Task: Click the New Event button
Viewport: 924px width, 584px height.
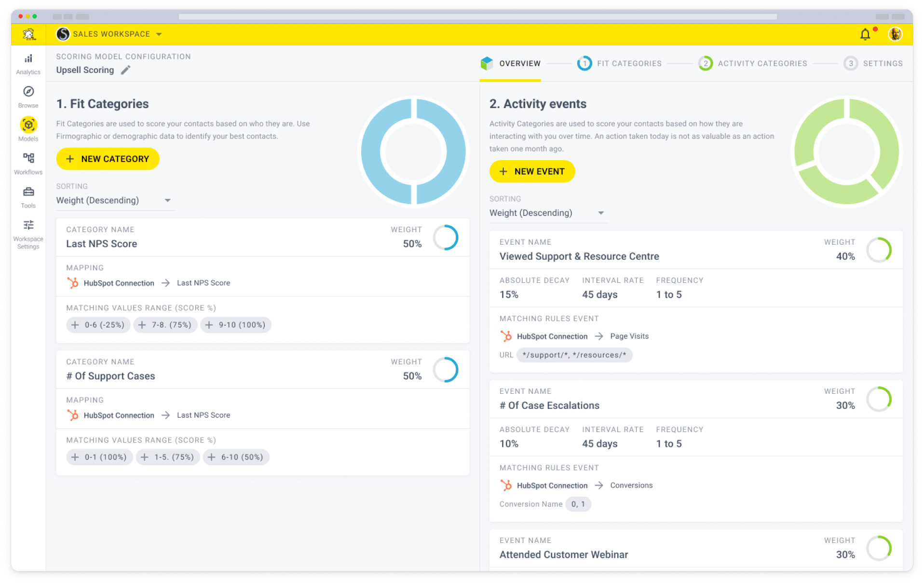Action: pos(532,171)
